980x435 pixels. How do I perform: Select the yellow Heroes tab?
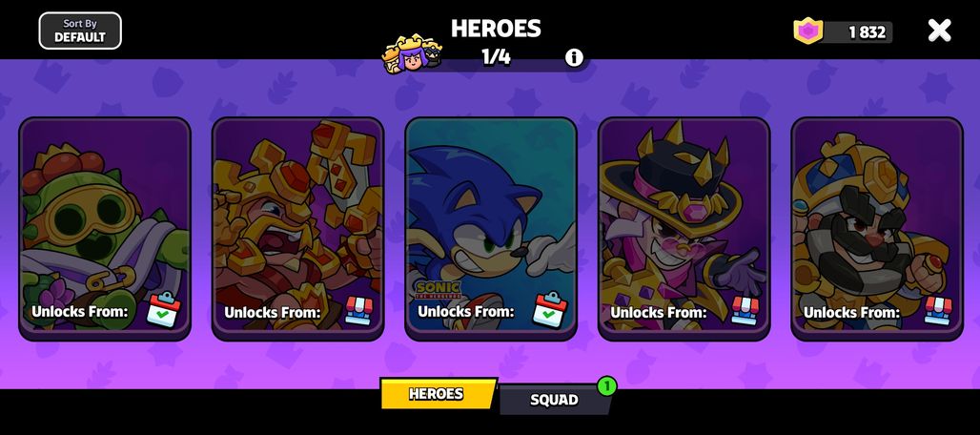click(437, 394)
